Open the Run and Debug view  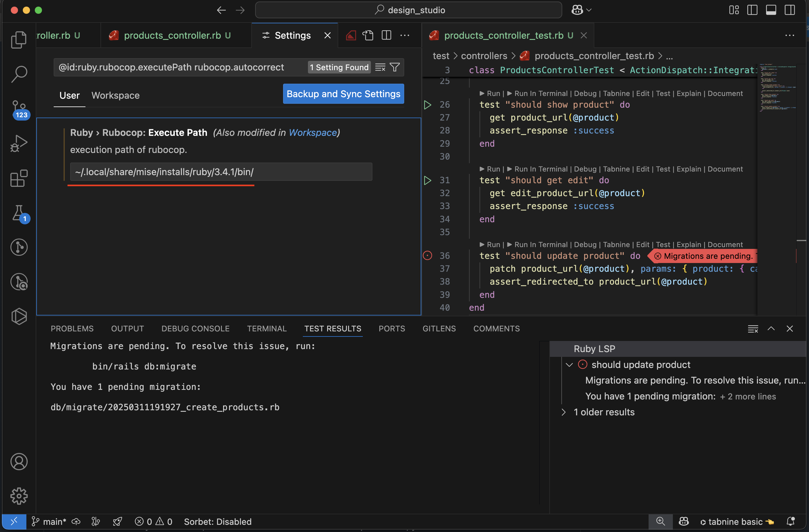pos(19,143)
